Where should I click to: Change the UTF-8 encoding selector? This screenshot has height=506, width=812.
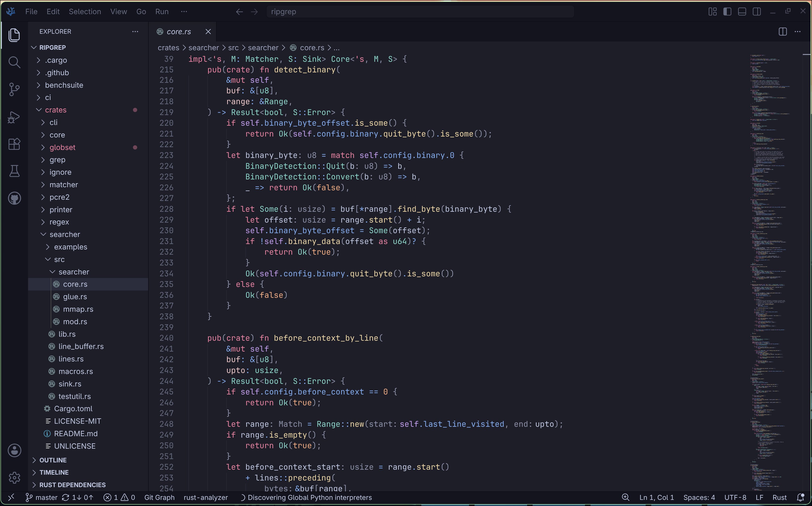coord(735,497)
